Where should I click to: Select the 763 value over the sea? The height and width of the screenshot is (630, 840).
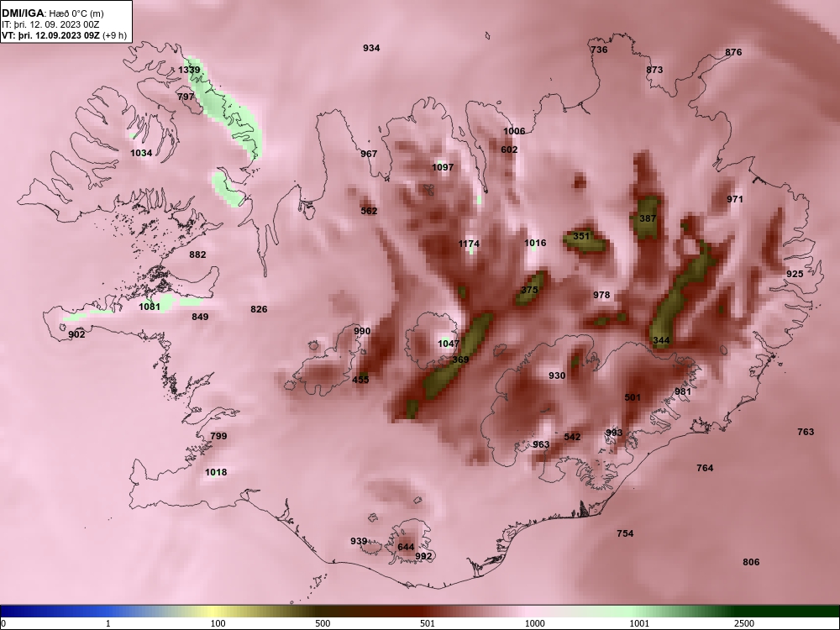pos(806,433)
